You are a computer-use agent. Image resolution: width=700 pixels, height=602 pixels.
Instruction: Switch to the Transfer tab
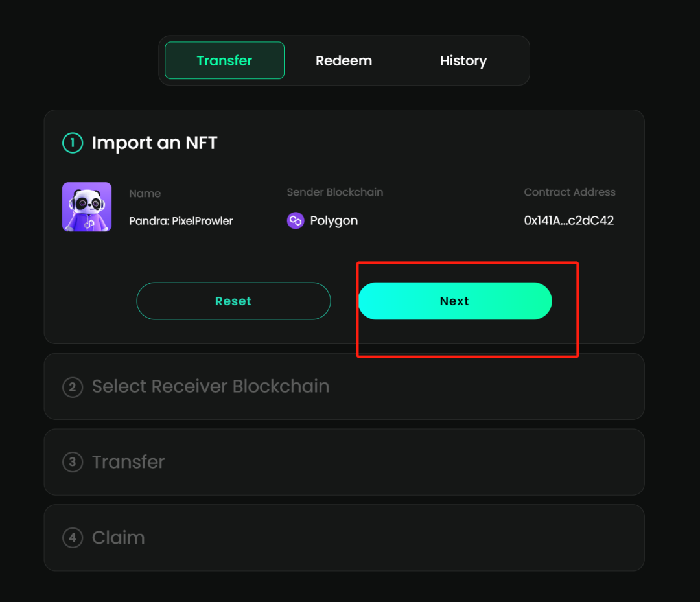(x=224, y=61)
